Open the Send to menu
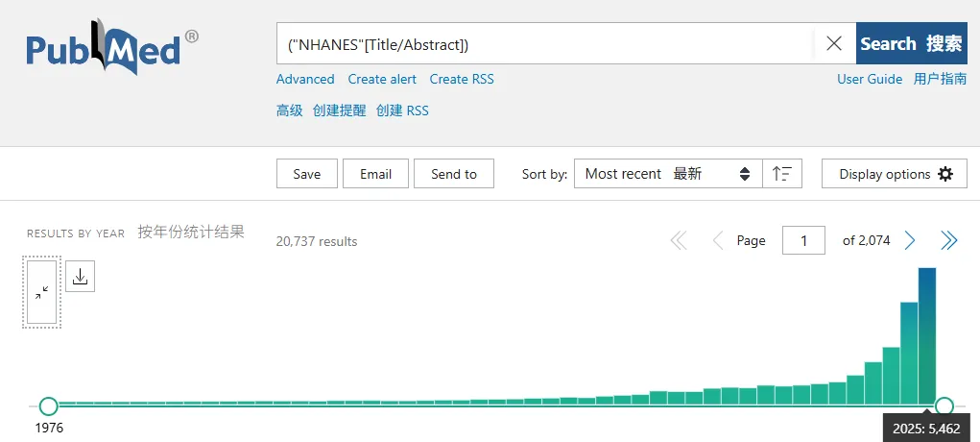980x442 pixels. coord(454,173)
